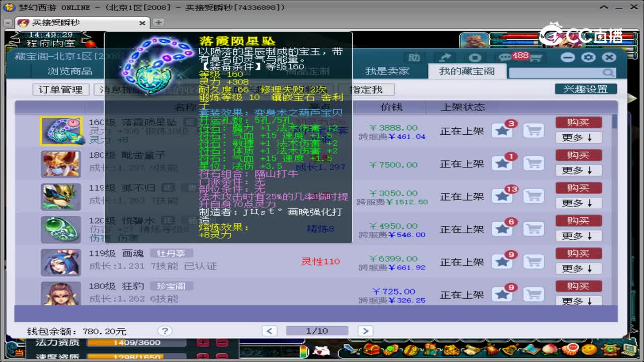Switch to 浏览商品 tab
Image resolution: width=644 pixels, height=362 pixels.
point(70,71)
